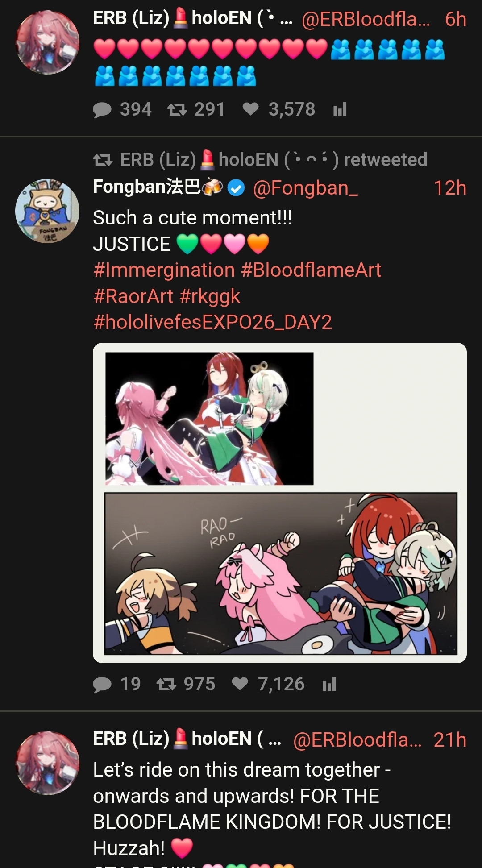View analytics of Fongban's tweet
482x868 pixels.
(329, 684)
